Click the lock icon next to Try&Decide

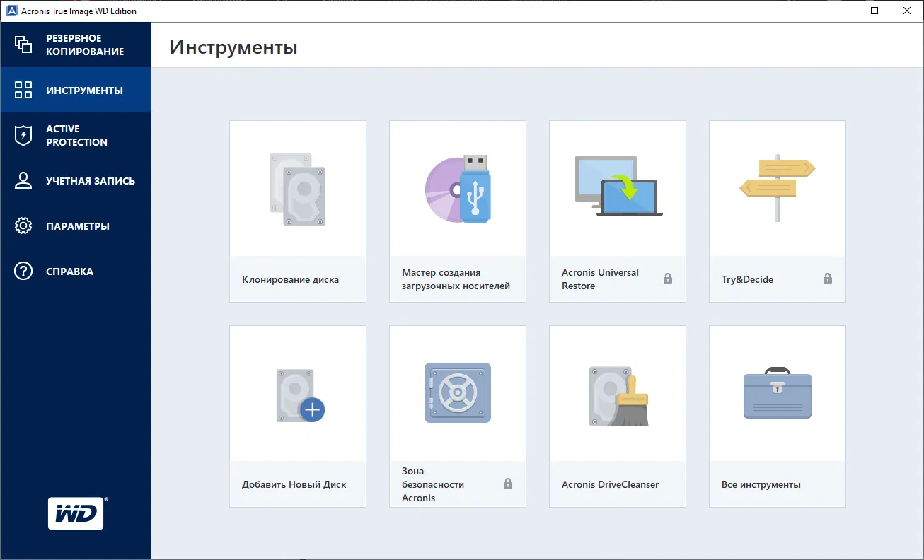pyautogui.click(x=827, y=279)
